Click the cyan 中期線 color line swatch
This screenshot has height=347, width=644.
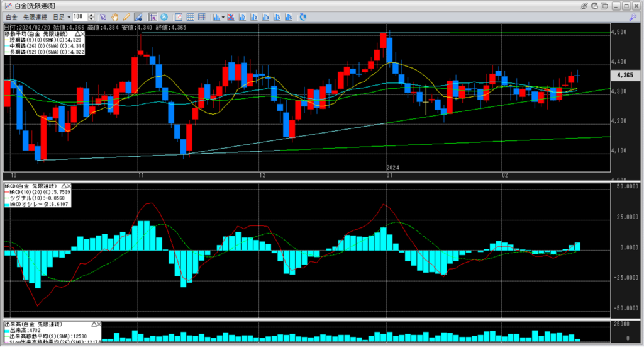point(7,47)
